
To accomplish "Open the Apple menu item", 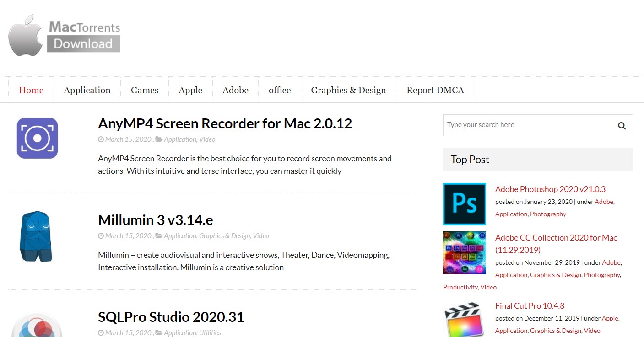I will click(x=190, y=90).
